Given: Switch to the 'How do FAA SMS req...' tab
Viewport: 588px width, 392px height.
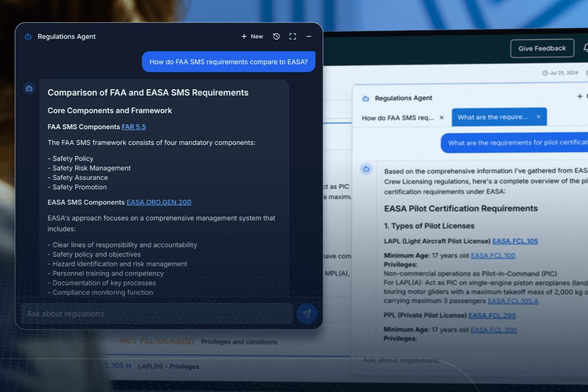Looking at the screenshot, I should pyautogui.click(x=398, y=117).
